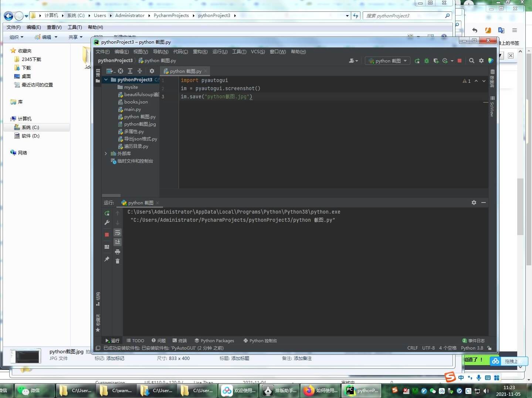The width and height of the screenshot is (532, 398).
Task: Click the locate opened file target icon in the project panel
Action: point(121,71)
